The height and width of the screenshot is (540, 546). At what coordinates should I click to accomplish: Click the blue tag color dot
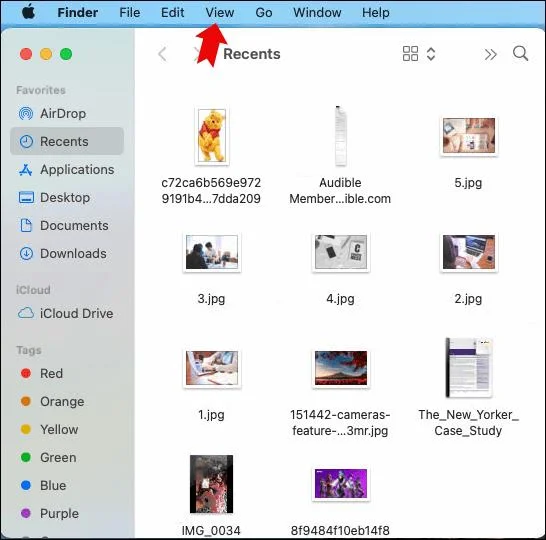26,485
